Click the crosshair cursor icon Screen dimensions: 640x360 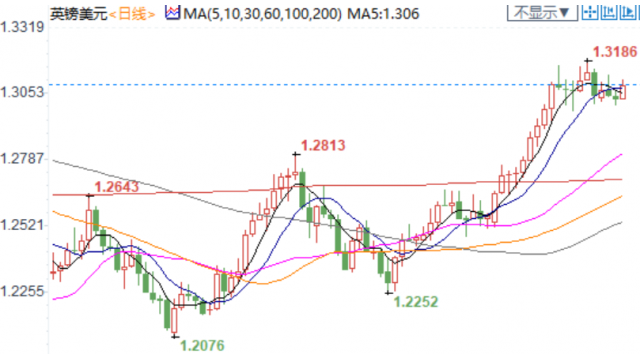pyautogui.click(x=590, y=13)
